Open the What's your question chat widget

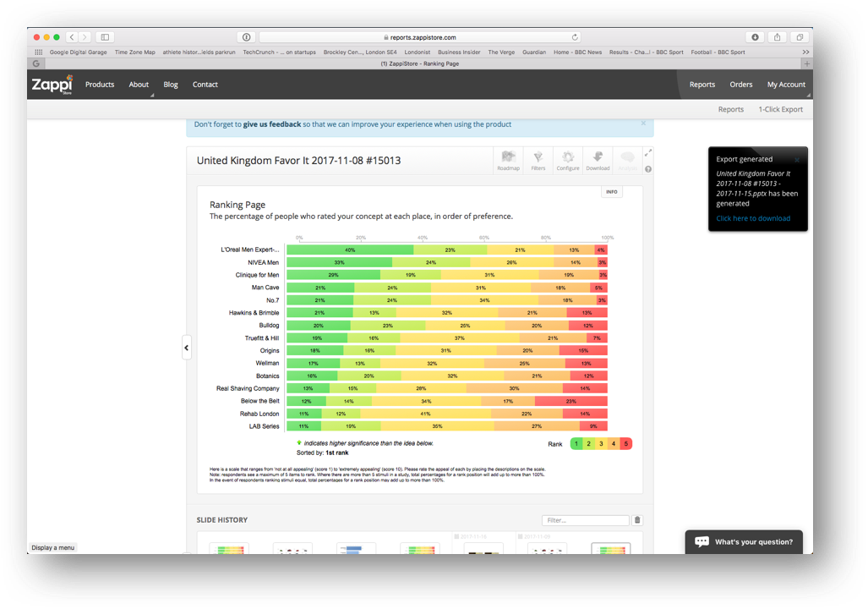point(743,541)
